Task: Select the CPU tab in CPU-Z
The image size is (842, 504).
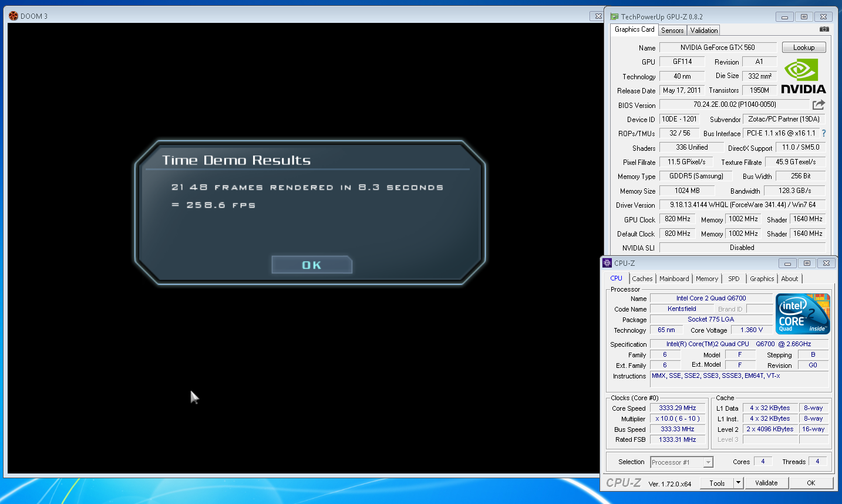Action: tap(616, 278)
